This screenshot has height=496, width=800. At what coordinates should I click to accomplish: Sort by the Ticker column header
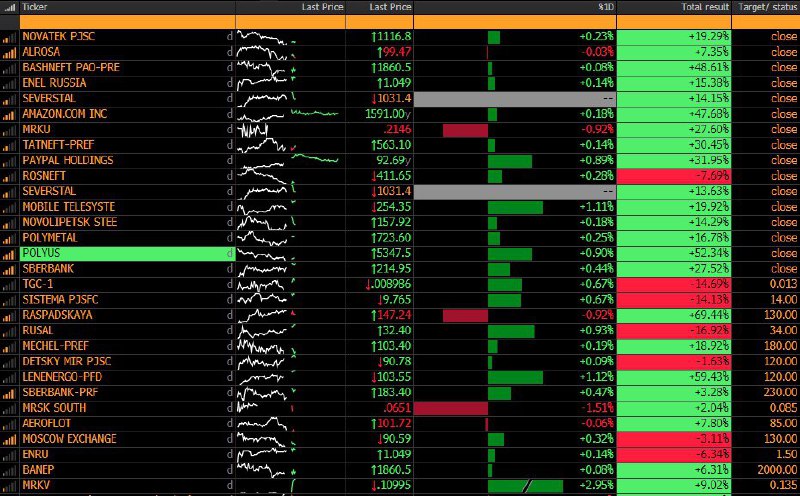(35, 7)
